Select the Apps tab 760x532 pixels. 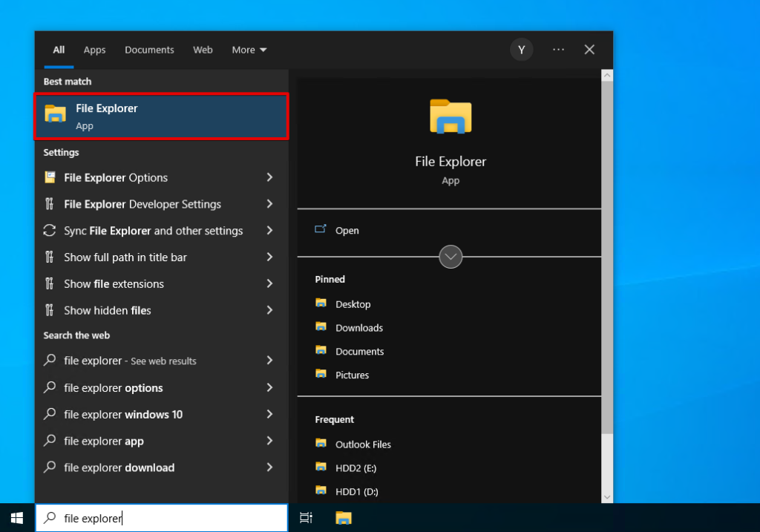click(94, 49)
